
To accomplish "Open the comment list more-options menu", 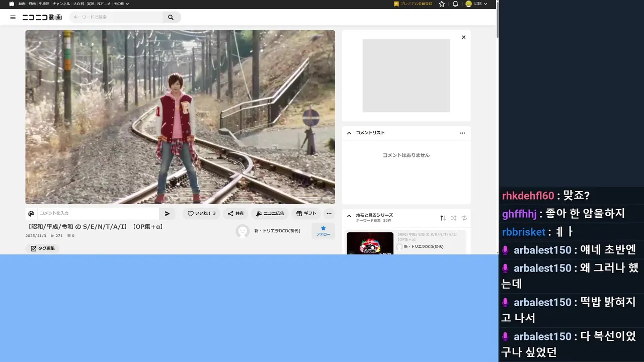I will pyautogui.click(x=462, y=133).
